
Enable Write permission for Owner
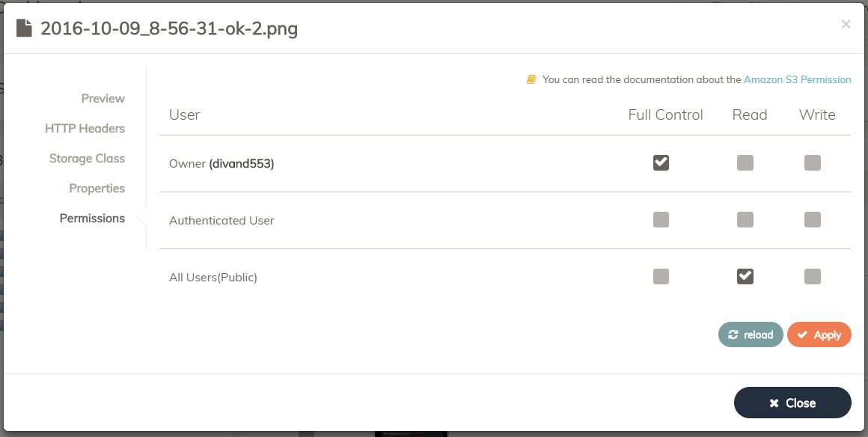pos(813,162)
